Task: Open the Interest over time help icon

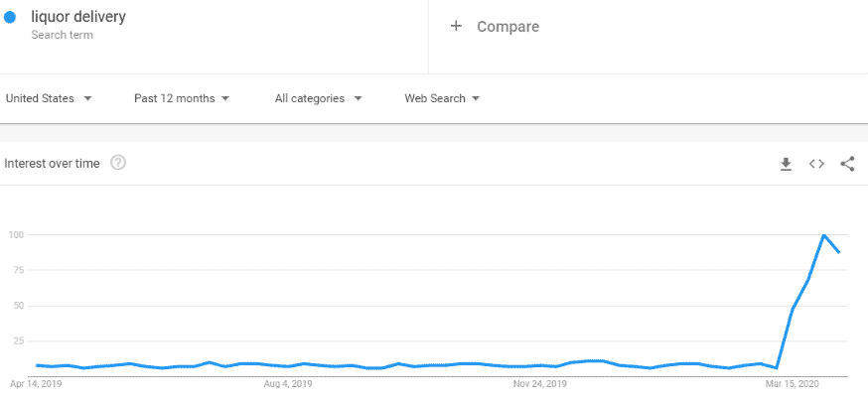Action: (x=118, y=163)
